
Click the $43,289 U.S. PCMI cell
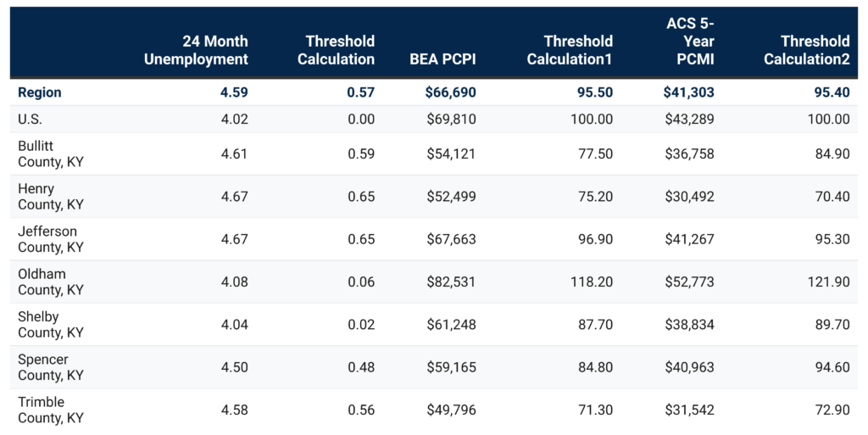(688, 120)
